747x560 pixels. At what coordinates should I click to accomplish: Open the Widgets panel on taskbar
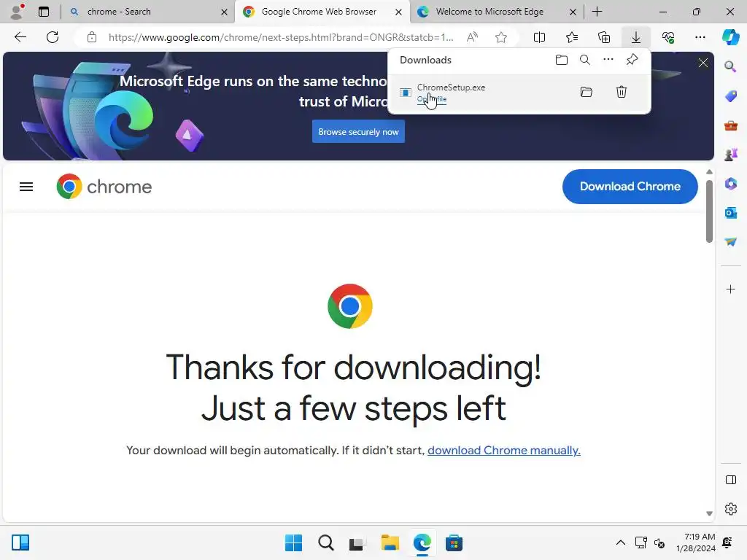[x=20, y=542]
